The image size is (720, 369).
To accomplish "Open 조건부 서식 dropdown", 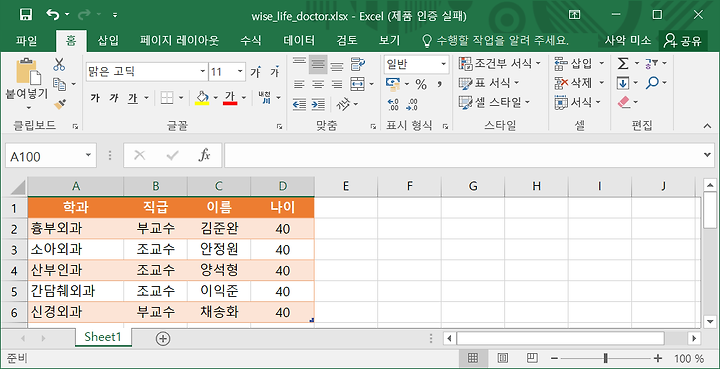I will click(500, 63).
